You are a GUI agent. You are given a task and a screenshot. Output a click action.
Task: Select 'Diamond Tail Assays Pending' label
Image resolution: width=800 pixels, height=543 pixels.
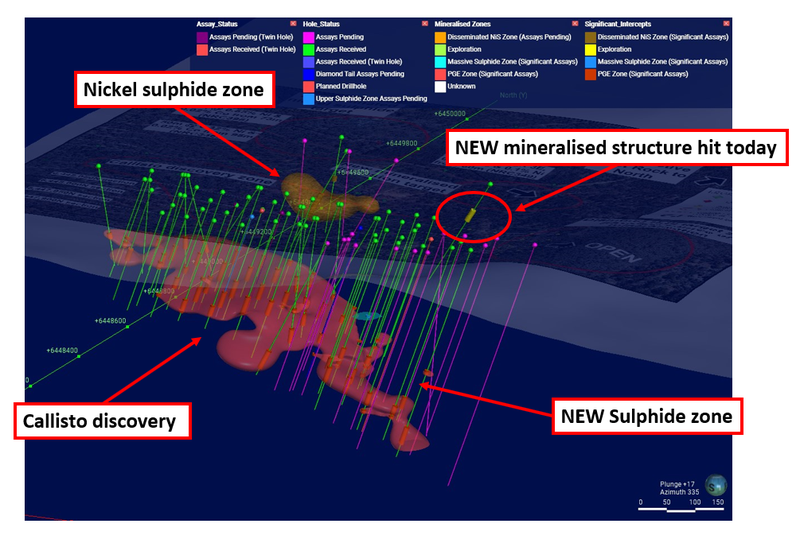click(x=360, y=74)
